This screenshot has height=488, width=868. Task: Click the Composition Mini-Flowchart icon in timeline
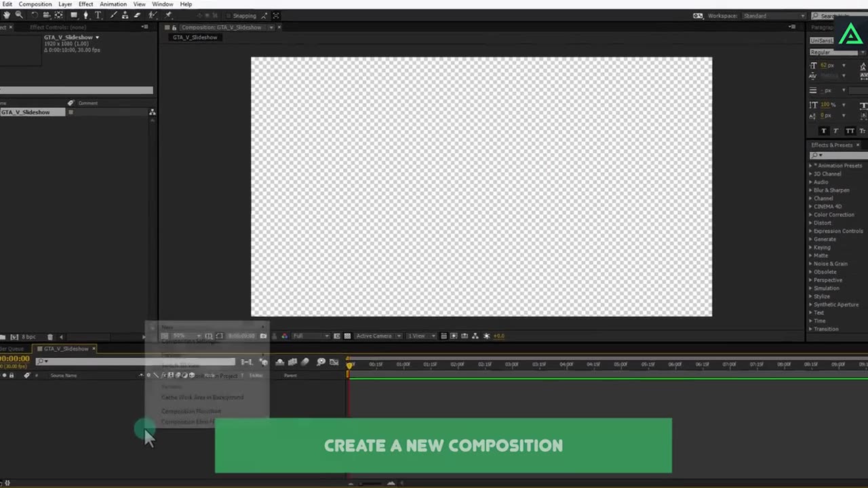[x=246, y=362]
